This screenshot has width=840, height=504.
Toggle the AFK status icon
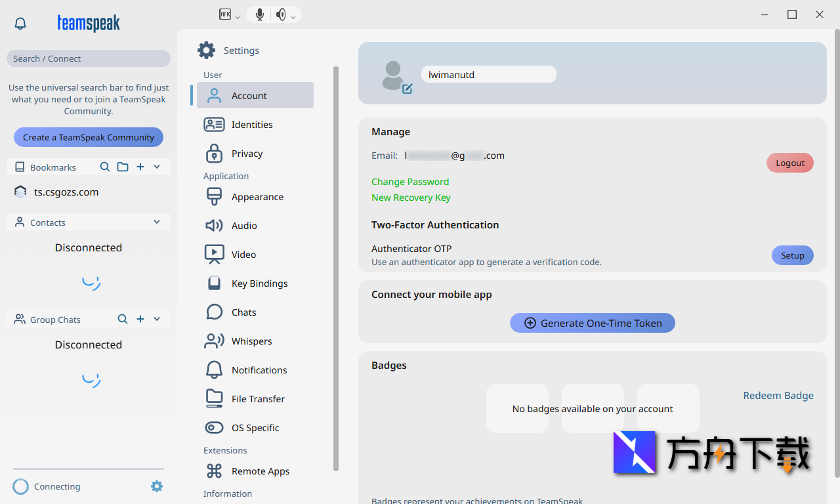click(225, 14)
